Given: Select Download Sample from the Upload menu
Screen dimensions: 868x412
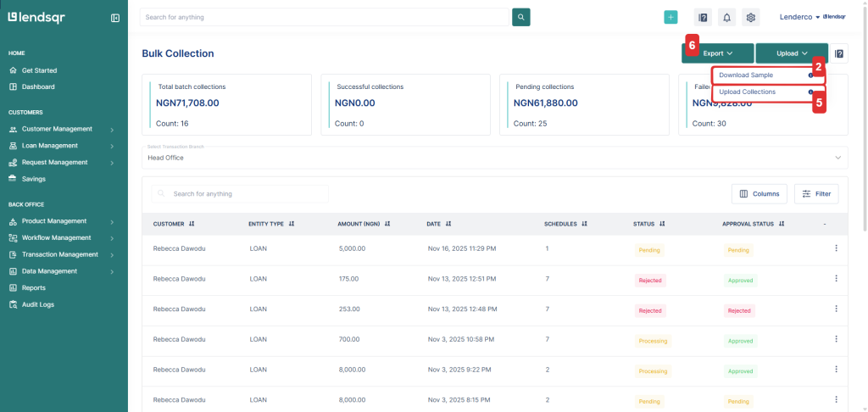Looking at the screenshot, I should [x=746, y=75].
